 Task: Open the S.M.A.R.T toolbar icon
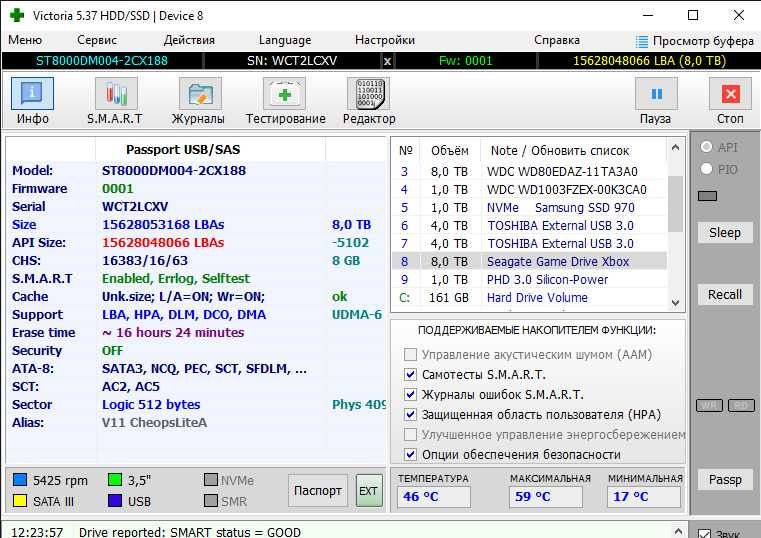[116, 94]
